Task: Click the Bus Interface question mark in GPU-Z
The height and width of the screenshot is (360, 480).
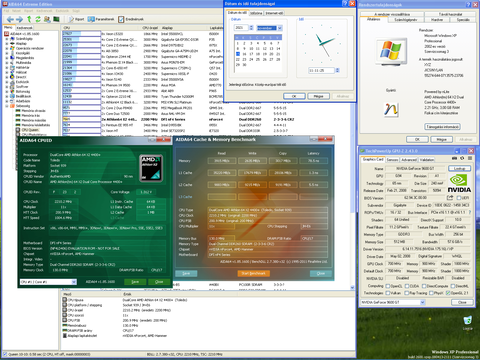Action: 470,212
